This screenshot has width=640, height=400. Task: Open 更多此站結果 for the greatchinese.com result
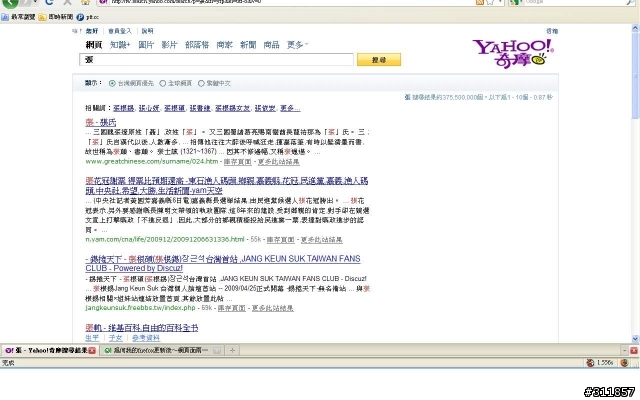click(278, 162)
